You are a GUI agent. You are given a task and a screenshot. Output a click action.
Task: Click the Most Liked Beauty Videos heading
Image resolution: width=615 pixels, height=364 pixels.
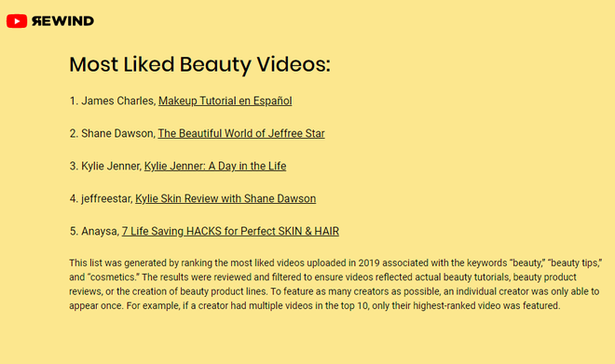click(199, 64)
